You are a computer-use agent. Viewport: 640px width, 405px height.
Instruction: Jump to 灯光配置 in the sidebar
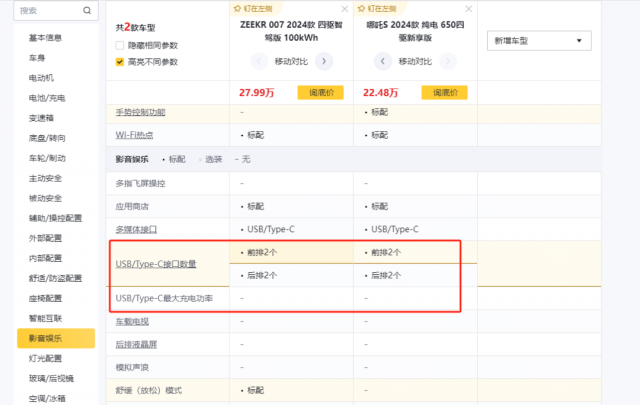[45, 358]
